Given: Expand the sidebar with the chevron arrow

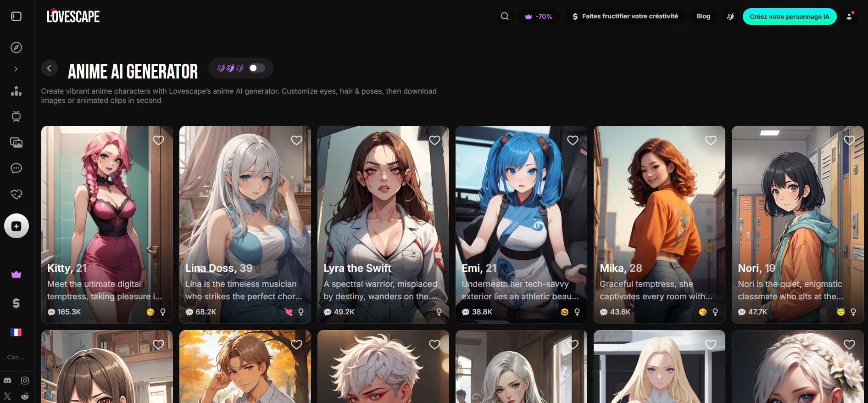Looking at the screenshot, I should 16,69.
